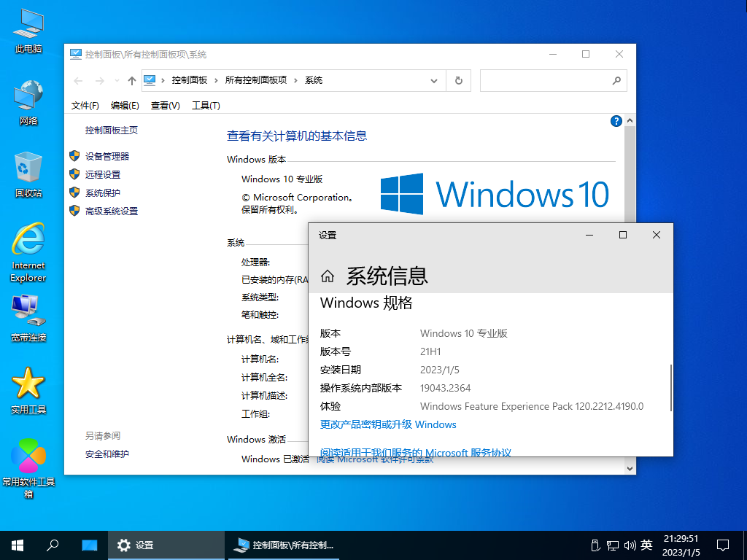This screenshot has height=560, width=747.
Task: Click chevron after 控制面板 breadcrumb
Action: [216, 80]
